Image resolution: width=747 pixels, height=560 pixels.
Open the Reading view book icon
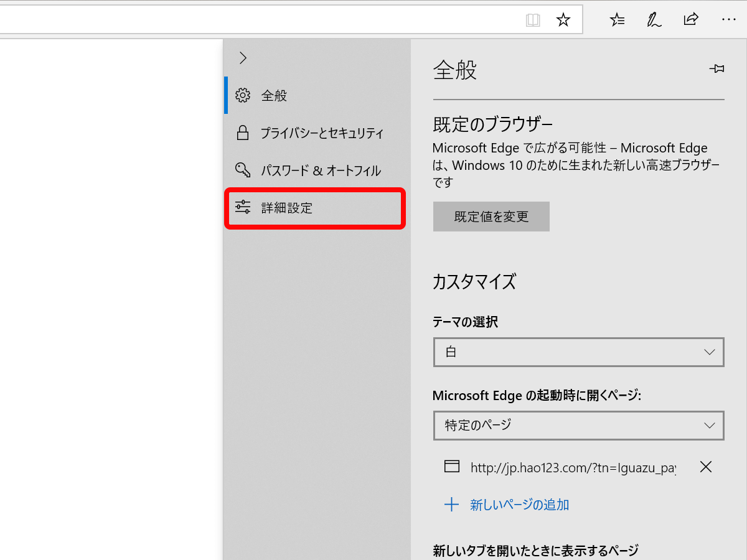(533, 20)
